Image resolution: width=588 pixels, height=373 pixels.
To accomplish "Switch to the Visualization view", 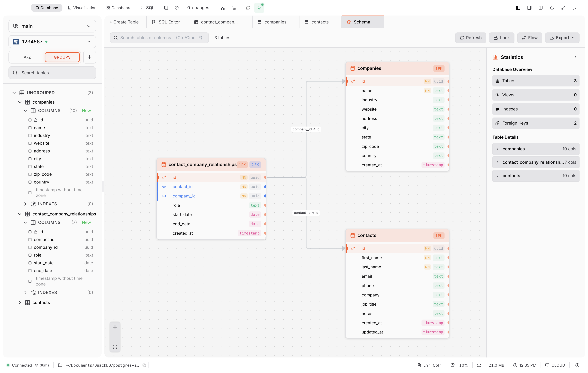I will pyautogui.click(x=82, y=8).
